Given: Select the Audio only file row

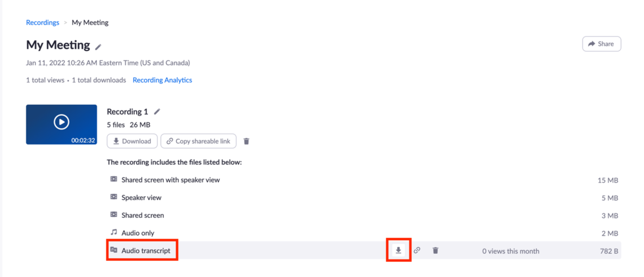Looking at the screenshot, I should (x=364, y=233).
